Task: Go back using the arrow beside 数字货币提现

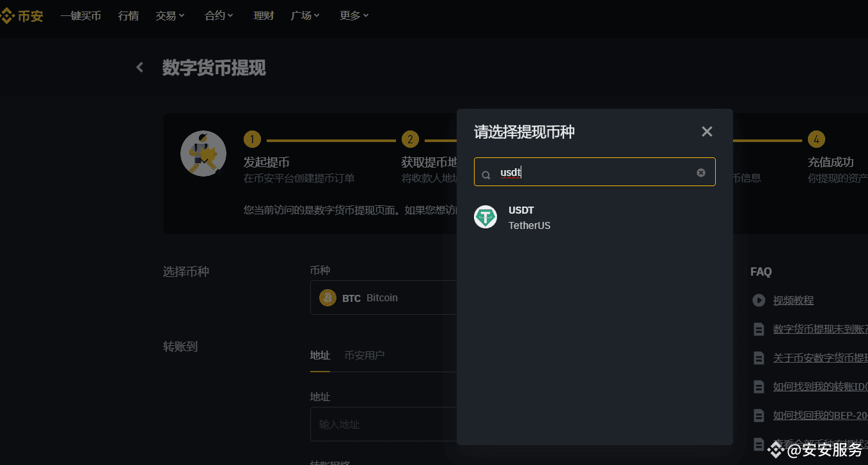Action: [x=140, y=67]
